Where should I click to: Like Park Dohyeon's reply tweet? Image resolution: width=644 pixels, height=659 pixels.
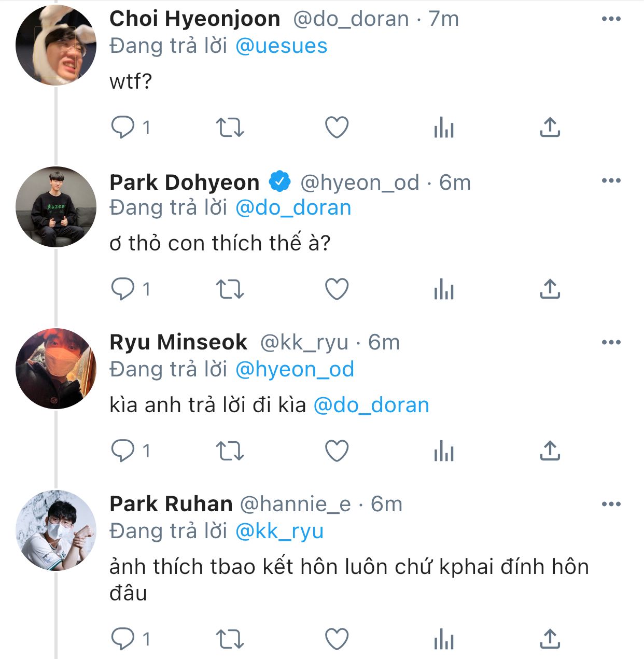pos(337,289)
